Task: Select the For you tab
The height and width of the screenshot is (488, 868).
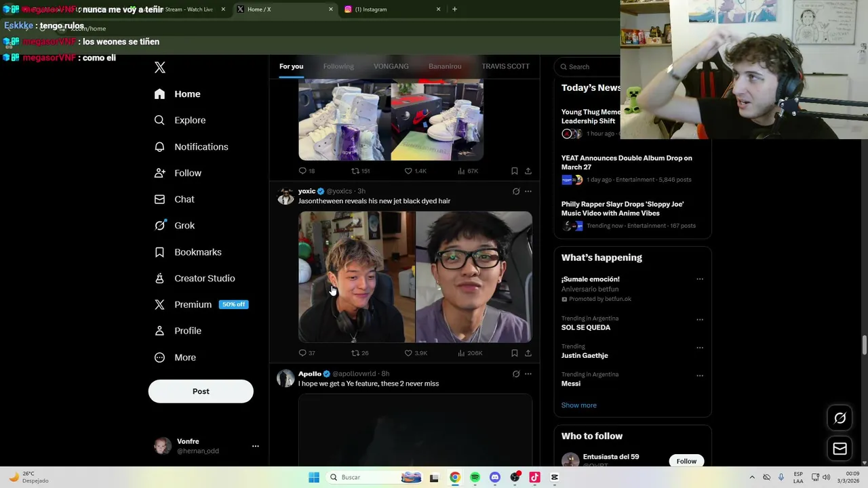Action: (x=291, y=66)
